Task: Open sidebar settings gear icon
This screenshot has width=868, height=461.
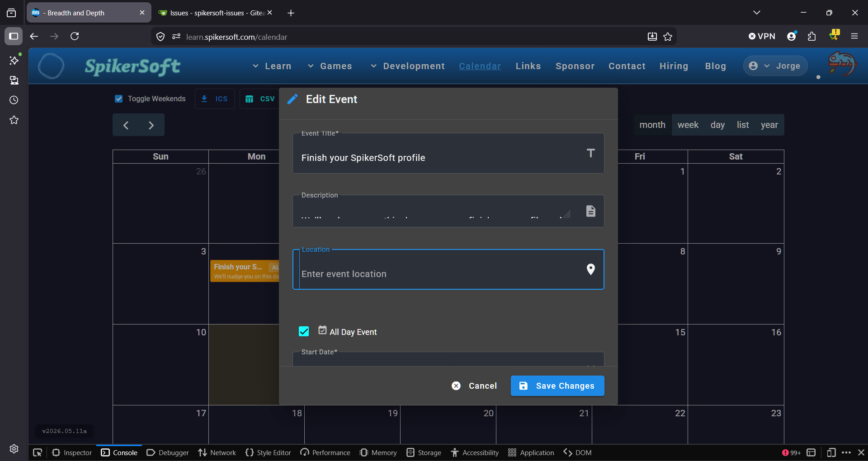Action: tap(14, 448)
